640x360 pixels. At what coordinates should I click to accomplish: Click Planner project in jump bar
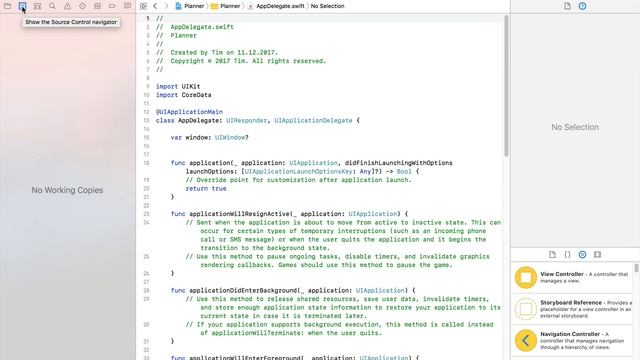(x=190, y=6)
